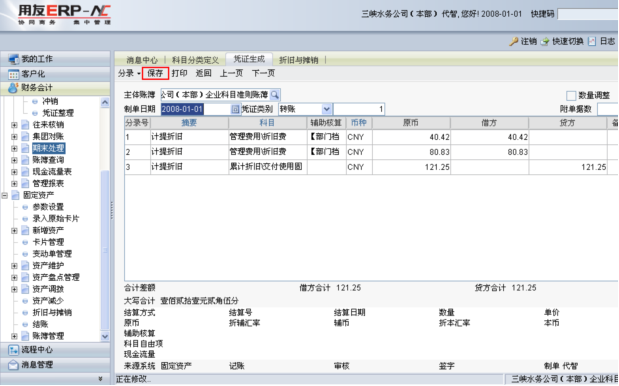Select 冲销 in the tree
Screen dimensions: 619x386
coord(51,101)
